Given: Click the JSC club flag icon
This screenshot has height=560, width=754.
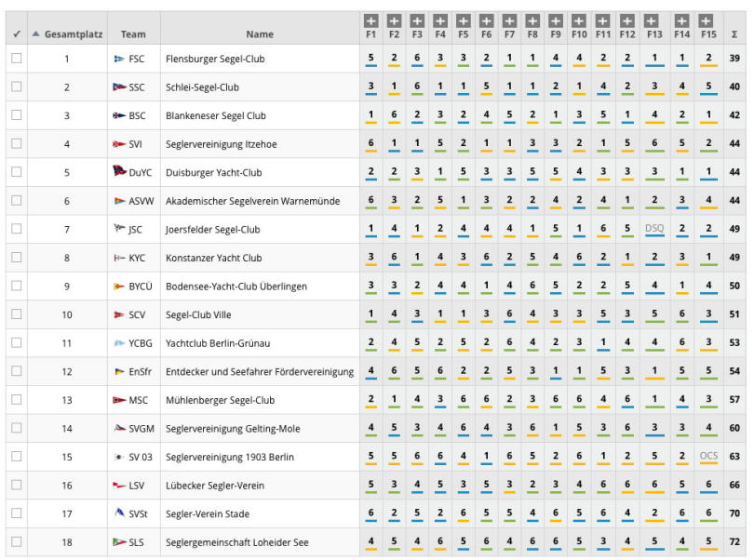Looking at the screenshot, I should point(119,228).
